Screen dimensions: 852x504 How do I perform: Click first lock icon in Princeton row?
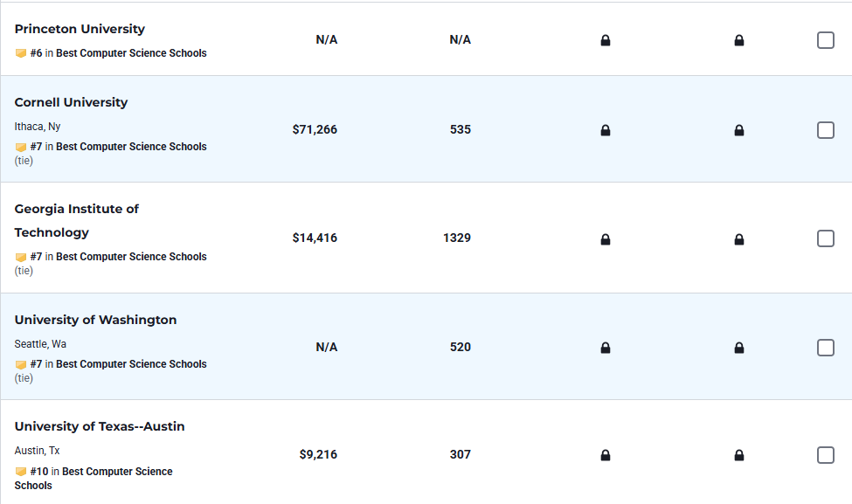point(606,40)
